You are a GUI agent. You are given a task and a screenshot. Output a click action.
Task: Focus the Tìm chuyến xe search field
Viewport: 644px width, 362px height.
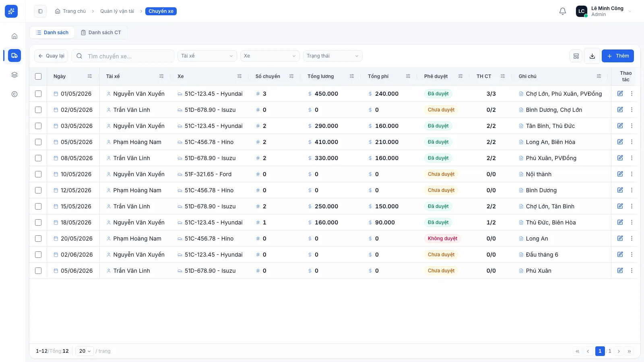tap(123, 56)
